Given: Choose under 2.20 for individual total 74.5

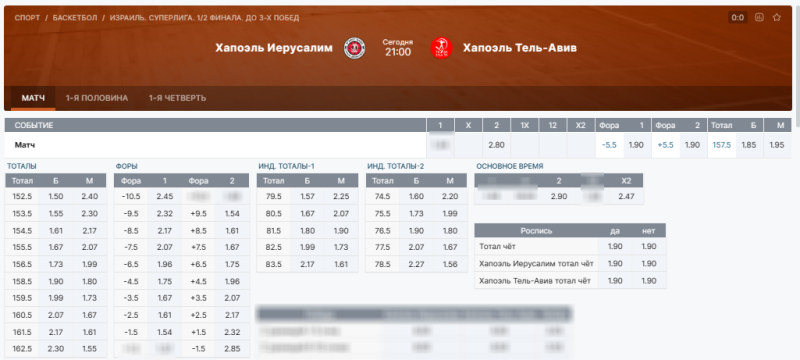Looking at the screenshot, I should coord(450,196).
